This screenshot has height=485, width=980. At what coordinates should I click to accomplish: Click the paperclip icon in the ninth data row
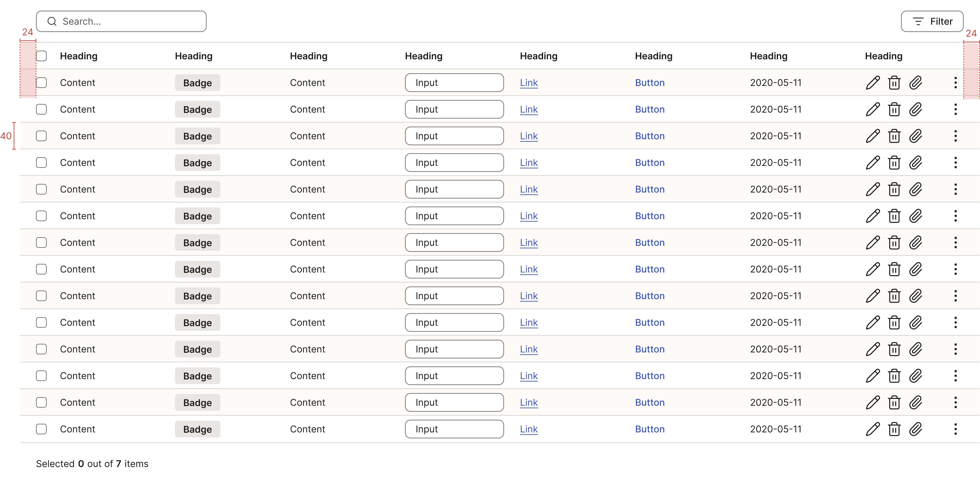click(916, 296)
